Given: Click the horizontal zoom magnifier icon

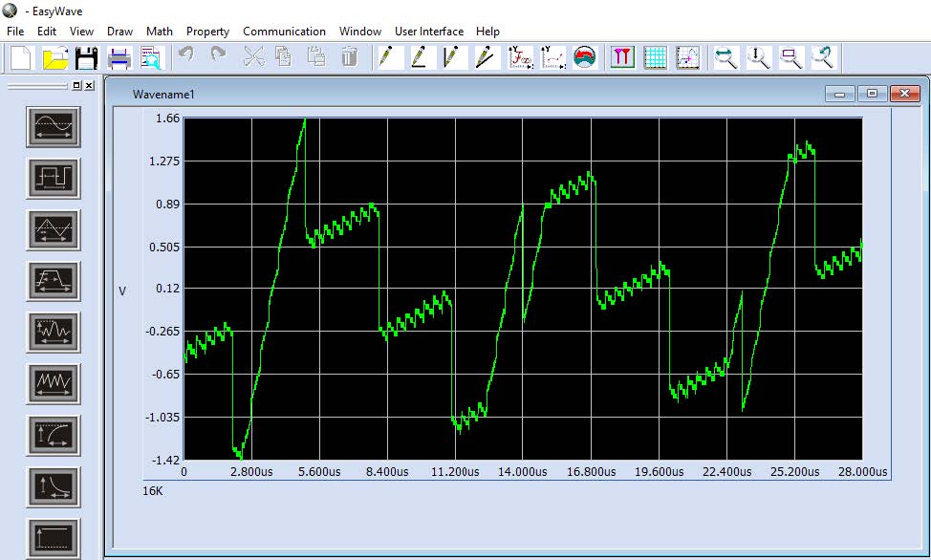Looking at the screenshot, I should click(x=726, y=57).
